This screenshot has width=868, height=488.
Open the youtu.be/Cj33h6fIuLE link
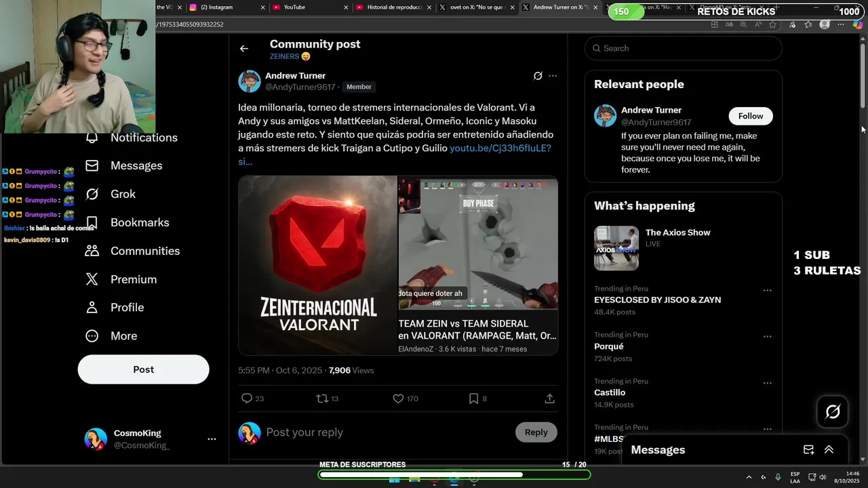click(x=500, y=148)
